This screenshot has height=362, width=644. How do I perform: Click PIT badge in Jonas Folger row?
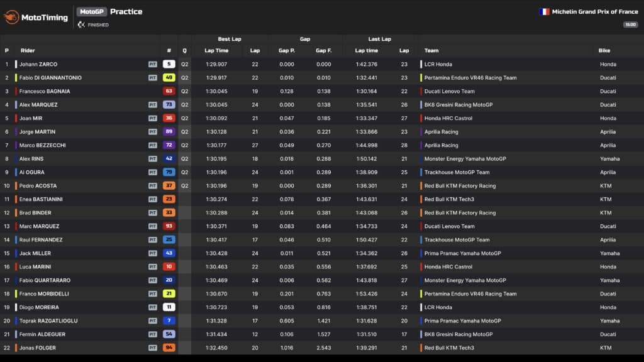tap(153, 348)
